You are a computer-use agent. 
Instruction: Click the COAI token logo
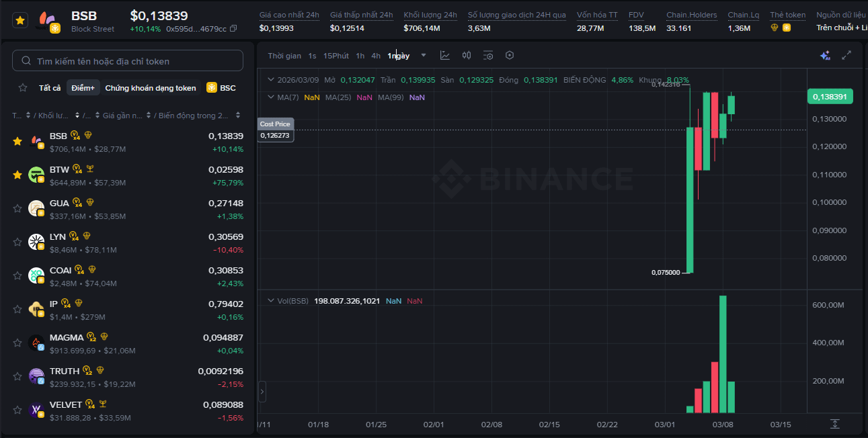click(x=36, y=275)
